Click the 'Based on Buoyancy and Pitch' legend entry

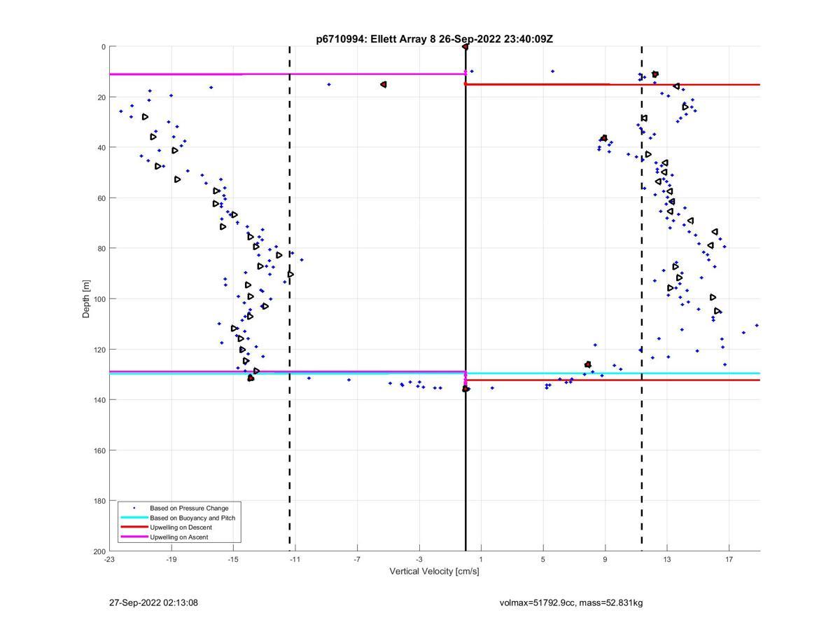192,518
